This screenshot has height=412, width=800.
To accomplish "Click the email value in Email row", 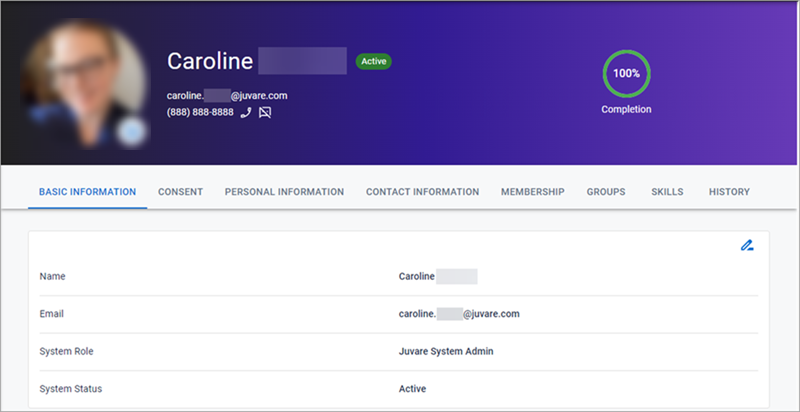I will [459, 314].
